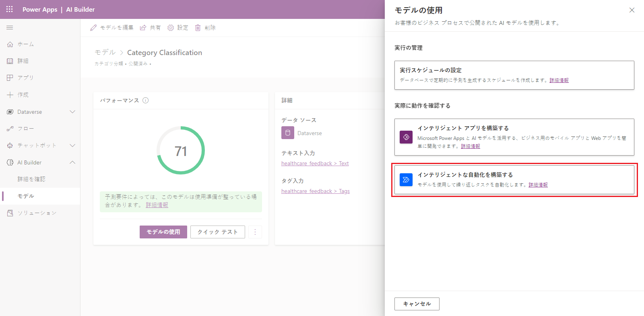
Task: Click 詳細情報 link in automation card
Action: [538, 185]
